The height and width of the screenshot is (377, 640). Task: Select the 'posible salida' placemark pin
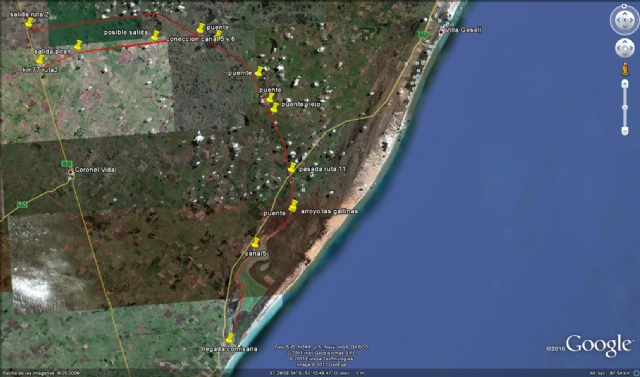point(155,35)
